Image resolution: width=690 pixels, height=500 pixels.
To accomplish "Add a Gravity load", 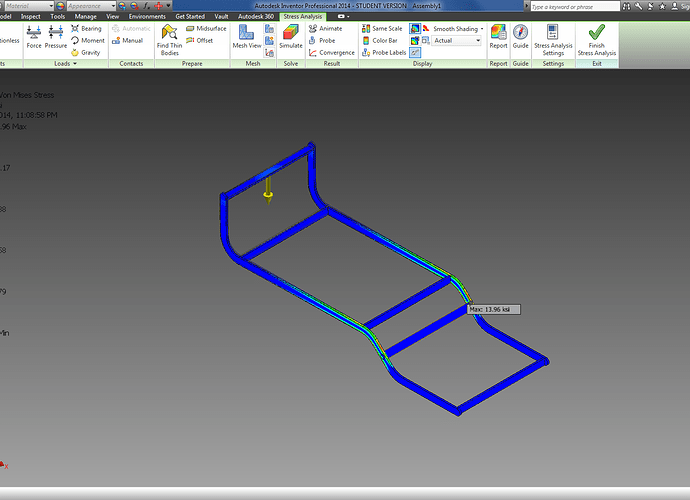I will pos(86,52).
